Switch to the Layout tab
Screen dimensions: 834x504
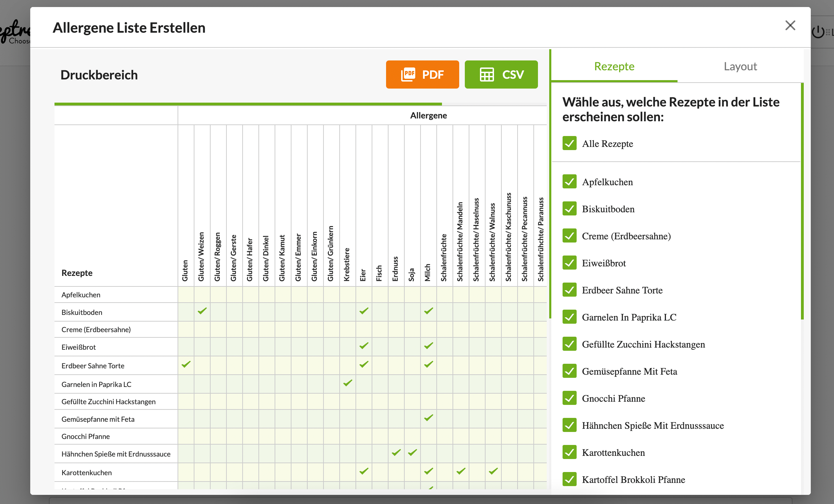tap(740, 66)
